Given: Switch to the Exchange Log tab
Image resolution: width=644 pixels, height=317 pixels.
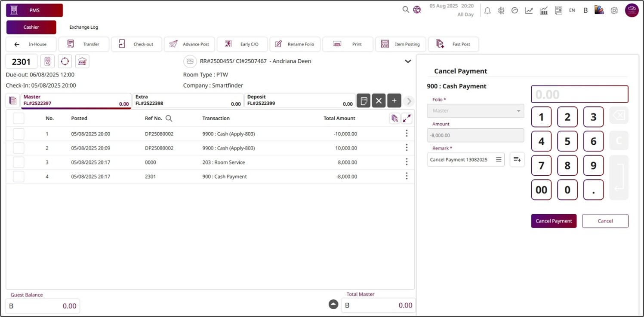Looking at the screenshot, I should point(84,27).
